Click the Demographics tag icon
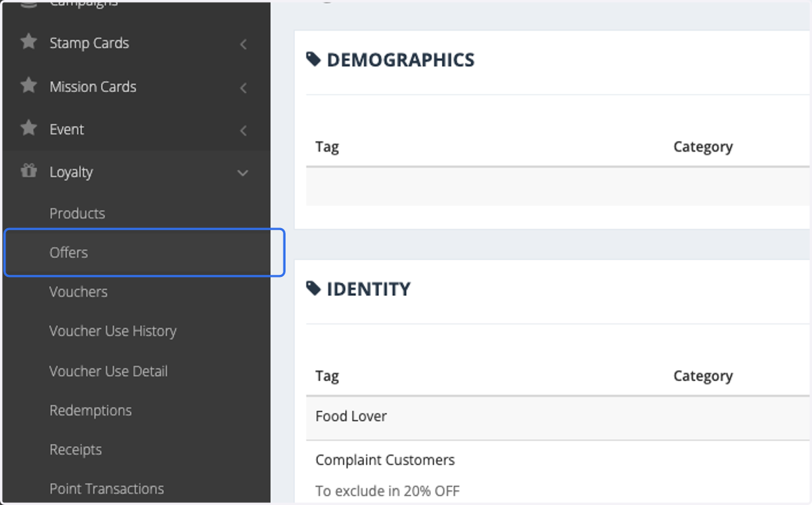Viewport: 812px width, 505px height. coord(313,60)
